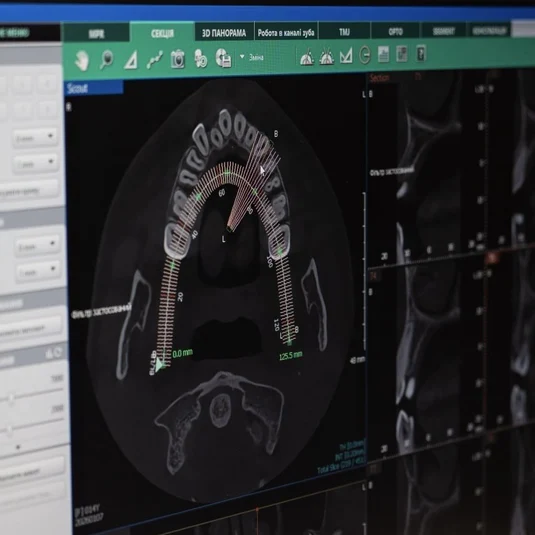535x535 pixels.
Task: Select the hand pan tool
Action: [82, 61]
